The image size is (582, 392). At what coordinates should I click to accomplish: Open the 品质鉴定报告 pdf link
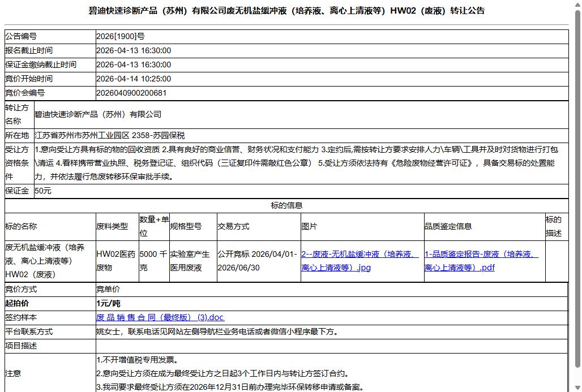coord(481,261)
